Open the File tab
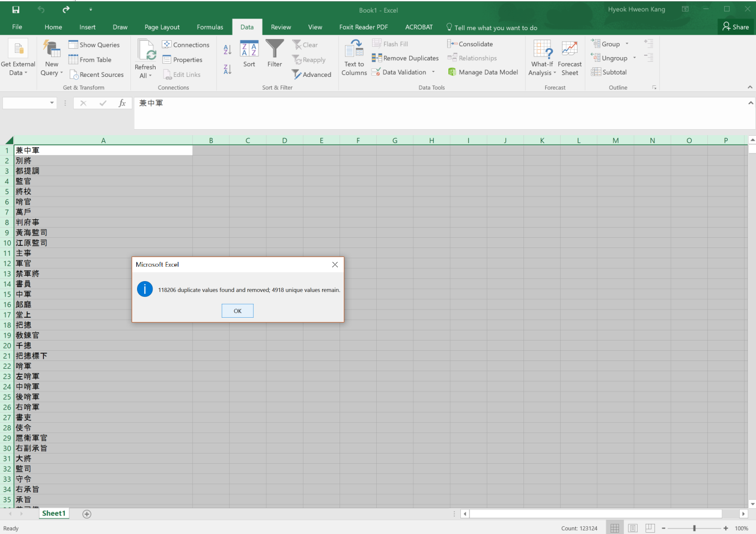 click(17, 27)
